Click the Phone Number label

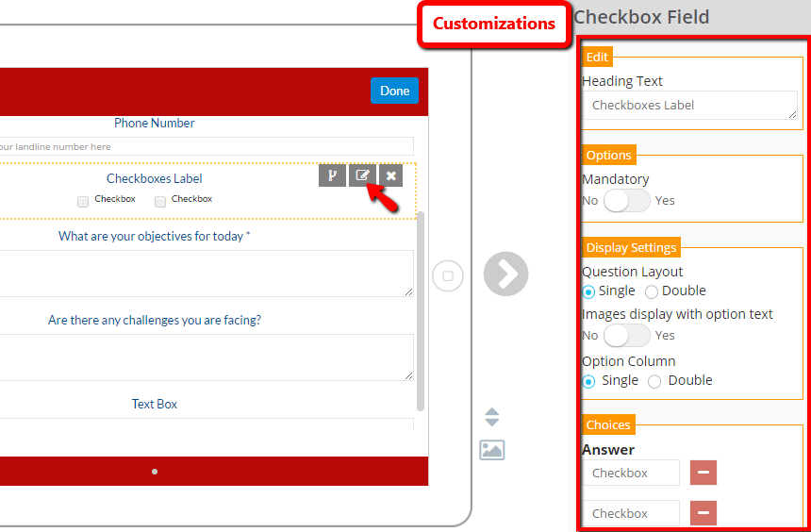(x=154, y=124)
